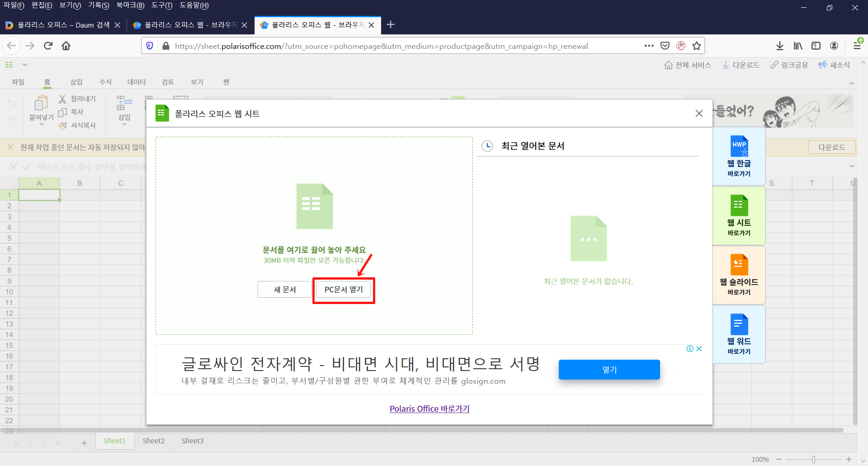
Task: Open the browser library icon
Action: pyautogui.click(x=798, y=46)
